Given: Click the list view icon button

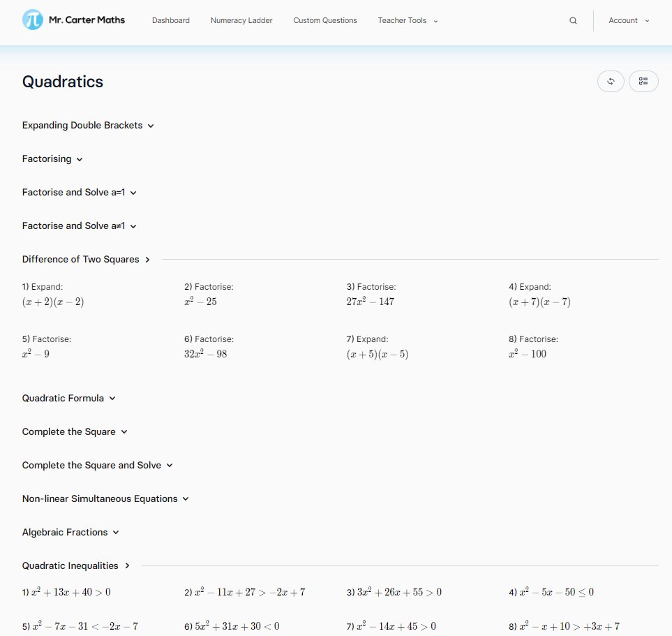Looking at the screenshot, I should pyautogui.click(x=643, y=81).
